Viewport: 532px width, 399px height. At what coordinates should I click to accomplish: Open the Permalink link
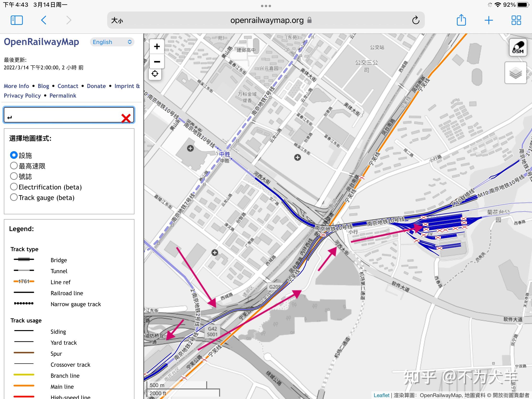tap(63, 96)
